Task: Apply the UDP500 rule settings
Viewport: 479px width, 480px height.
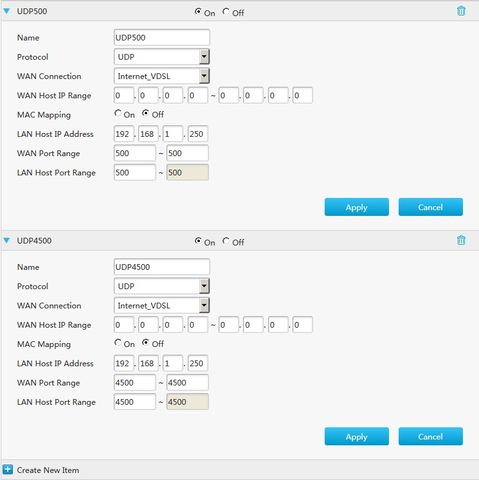Action: (357, 207)
